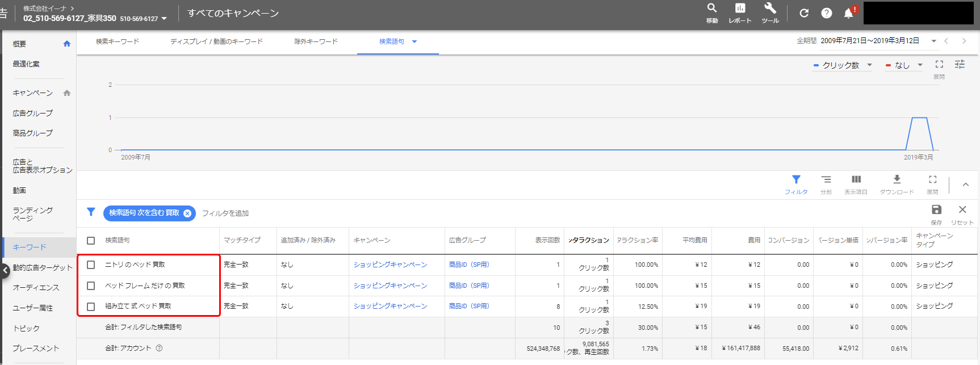Open the レポート reports icon
Screen dimensions: 980x365
740,9
